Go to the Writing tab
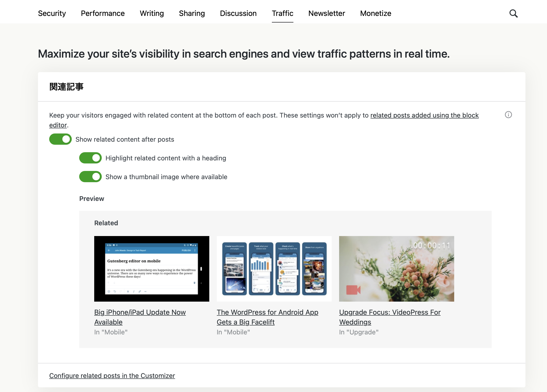The width and height of the screenshot is (547, 392). click(x=152, y=14)
